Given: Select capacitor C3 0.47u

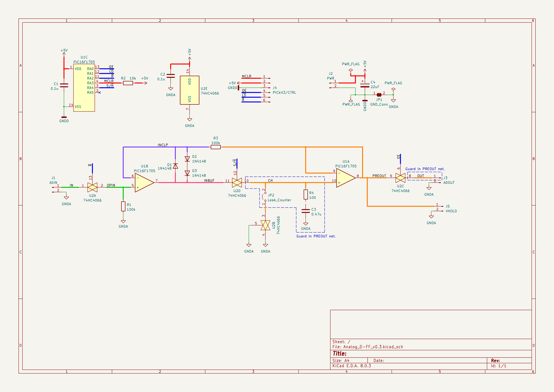Looking at the screenshot, I should coord(306,211).
